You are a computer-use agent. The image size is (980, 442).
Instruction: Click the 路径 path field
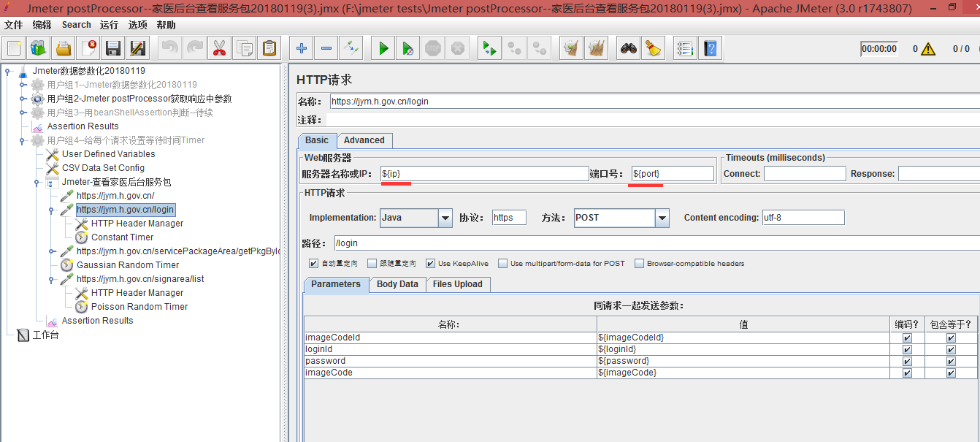(656, 243)
